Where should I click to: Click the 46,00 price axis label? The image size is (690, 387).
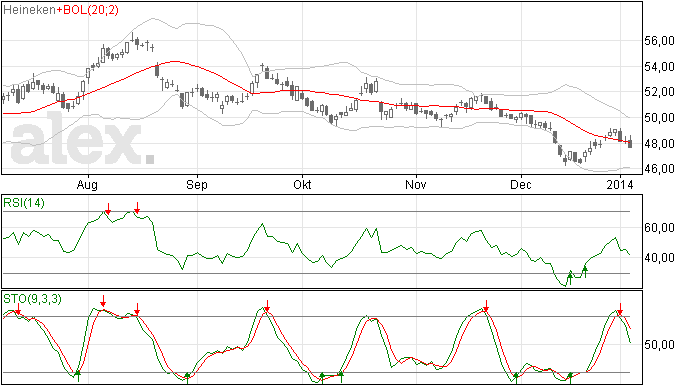(659, 169)
